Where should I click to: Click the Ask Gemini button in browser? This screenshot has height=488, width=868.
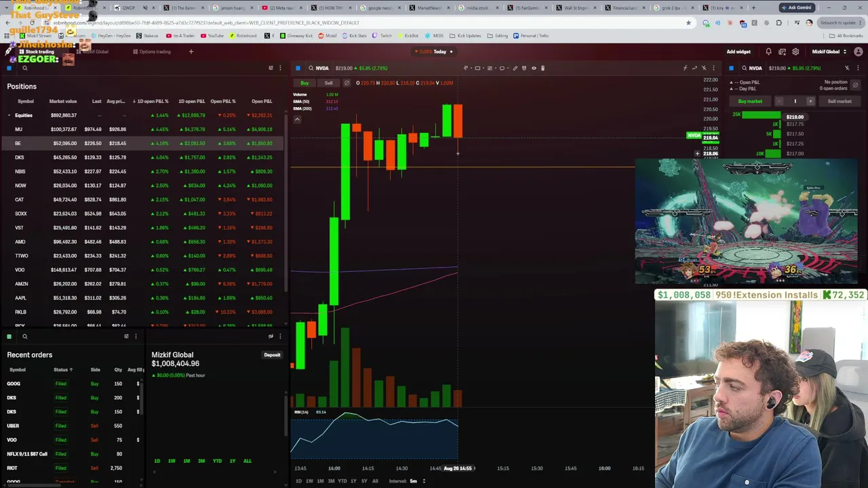click(x=797, y=7)
